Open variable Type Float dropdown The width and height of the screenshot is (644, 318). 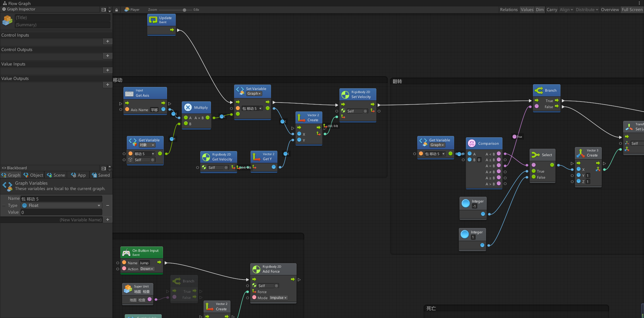pyautogui.click(x=61, y=206)
